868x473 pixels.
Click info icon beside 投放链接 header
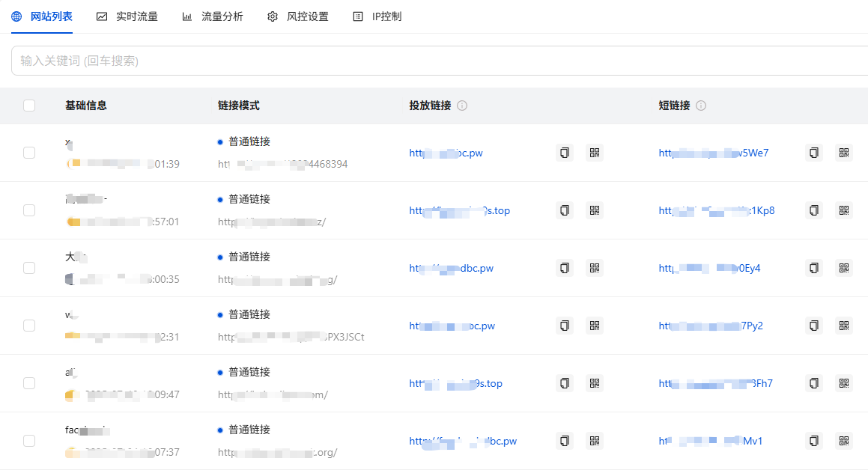[462, 106]
